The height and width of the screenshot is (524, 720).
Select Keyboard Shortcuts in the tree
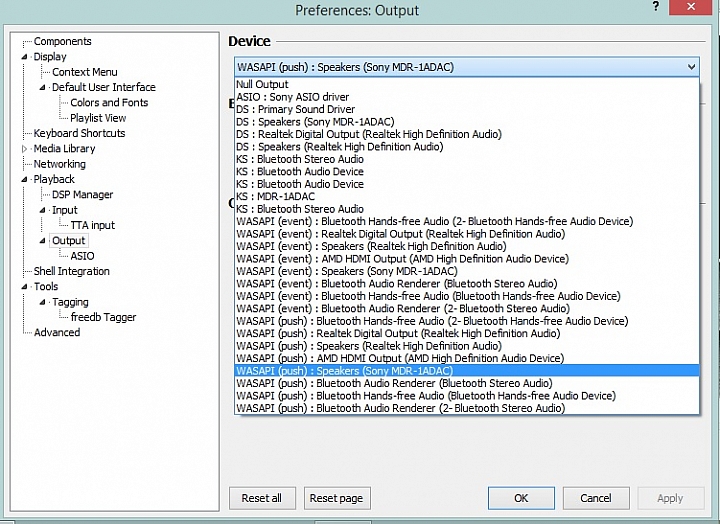79,133
